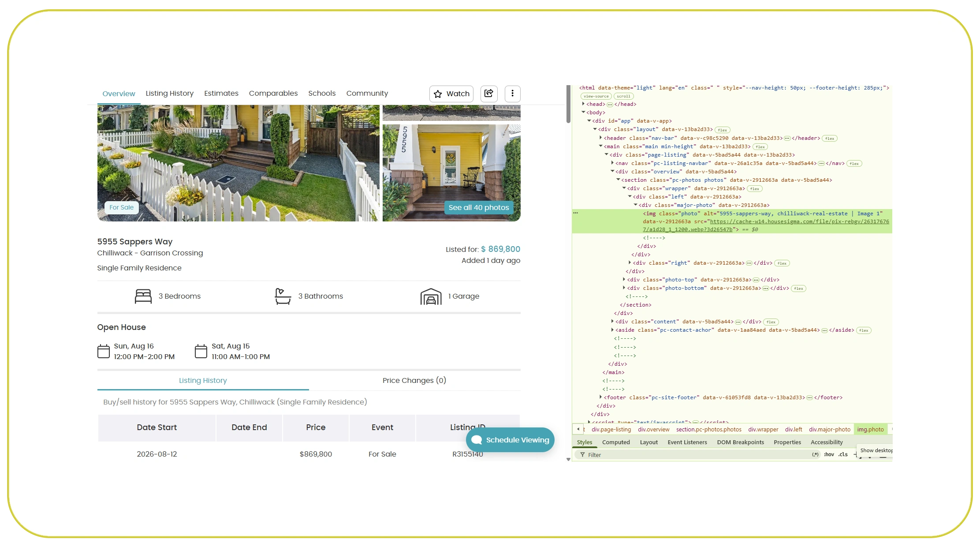This screenshot has width=980, height=547.
Task: Open the Event Listeners tab
Action: pyautogui.click(x=687, y=442)
